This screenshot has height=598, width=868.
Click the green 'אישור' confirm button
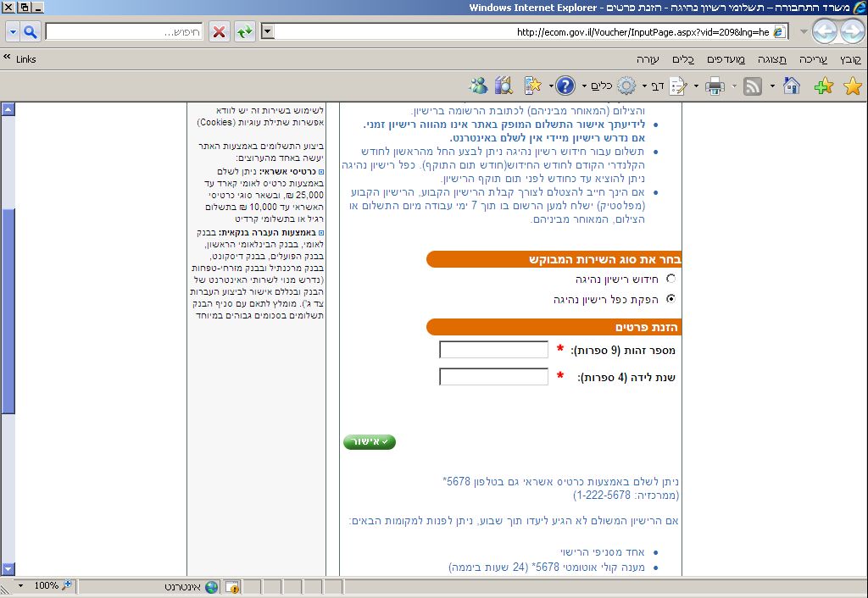(370, 441)
